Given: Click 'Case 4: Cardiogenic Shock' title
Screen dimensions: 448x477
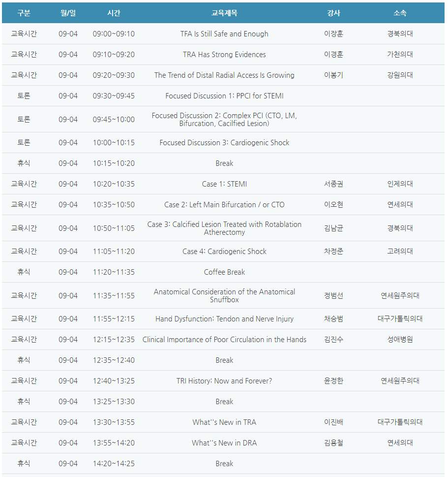Looking at the screenshot, I should (224, 252).
